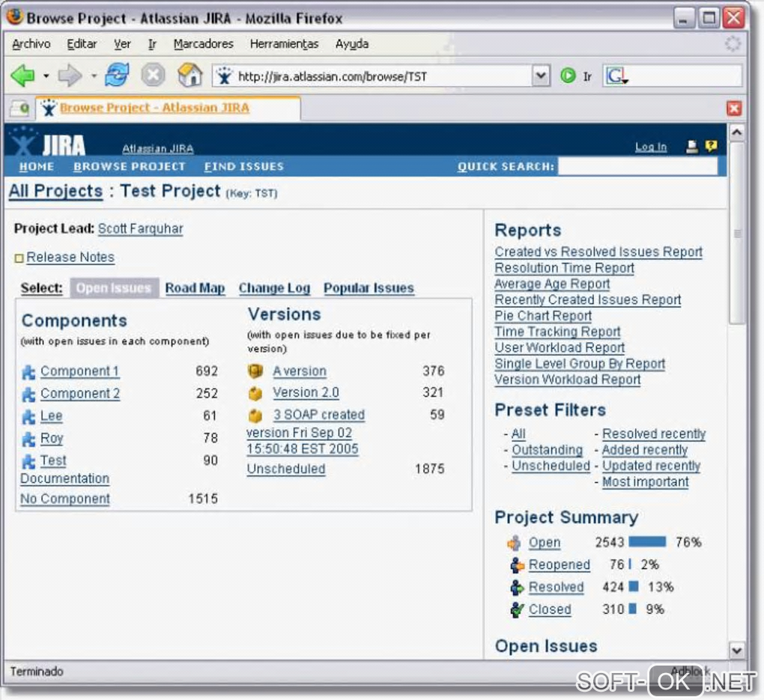Viewport: 764px width, 700px height.
Task: Open the Unscheduled versions link
Action: (x=286, y=469)
